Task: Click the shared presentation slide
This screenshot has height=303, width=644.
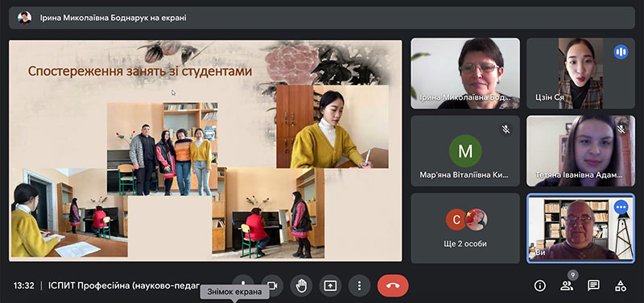Action: 205,150
